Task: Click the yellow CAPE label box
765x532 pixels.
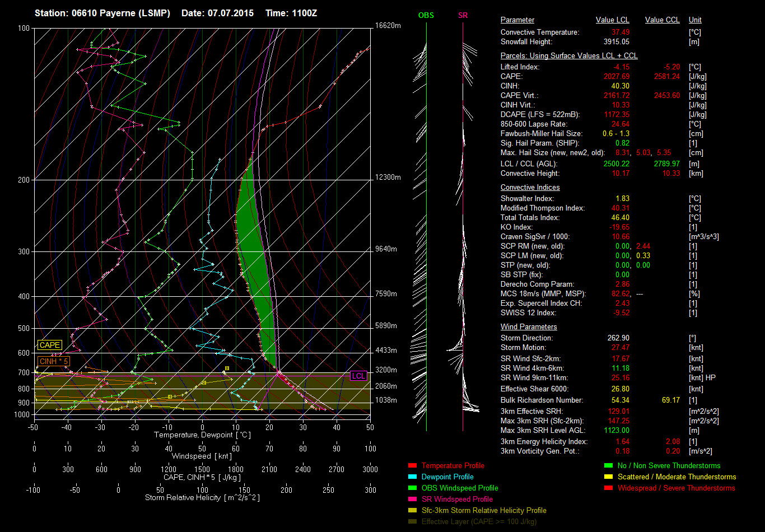Action: (50, 346)
